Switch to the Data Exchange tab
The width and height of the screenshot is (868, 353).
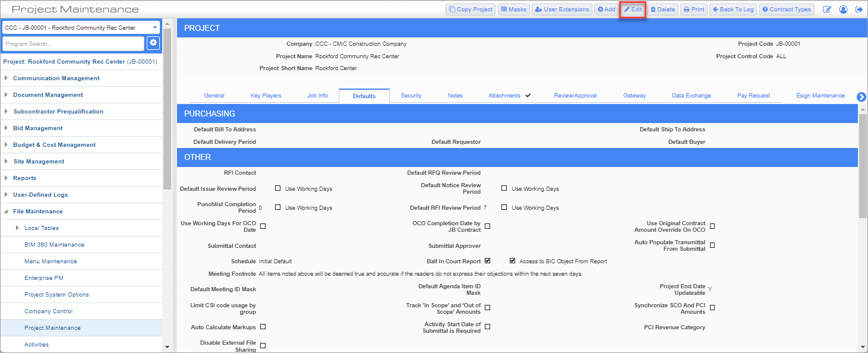pos(692,96)
